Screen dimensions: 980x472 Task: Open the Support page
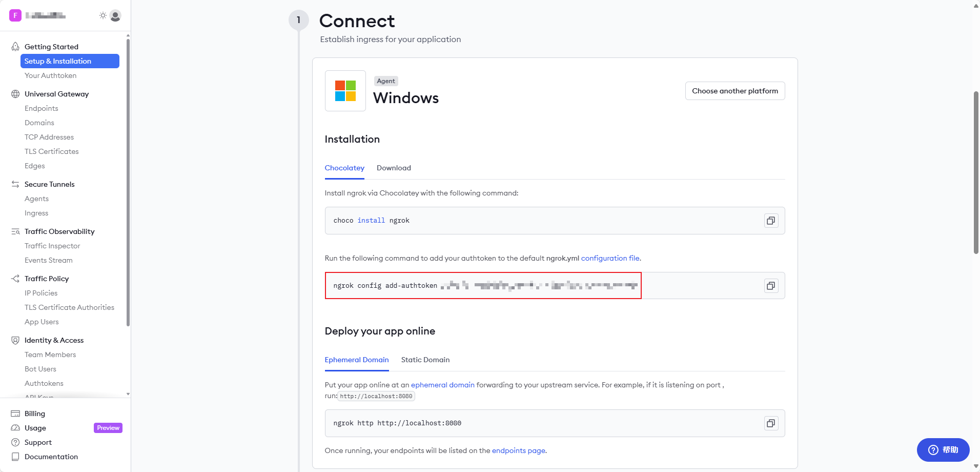pos(38,442)
